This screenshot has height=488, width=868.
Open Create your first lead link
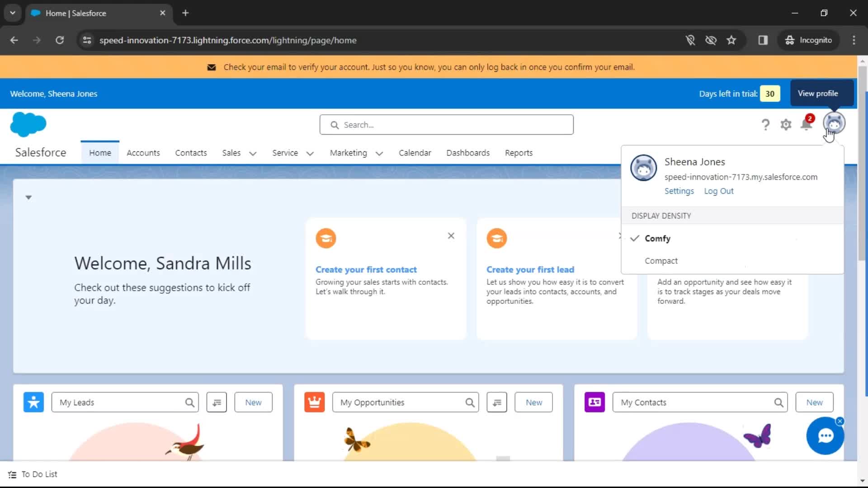pyautogui.click(x=530, y=270)
